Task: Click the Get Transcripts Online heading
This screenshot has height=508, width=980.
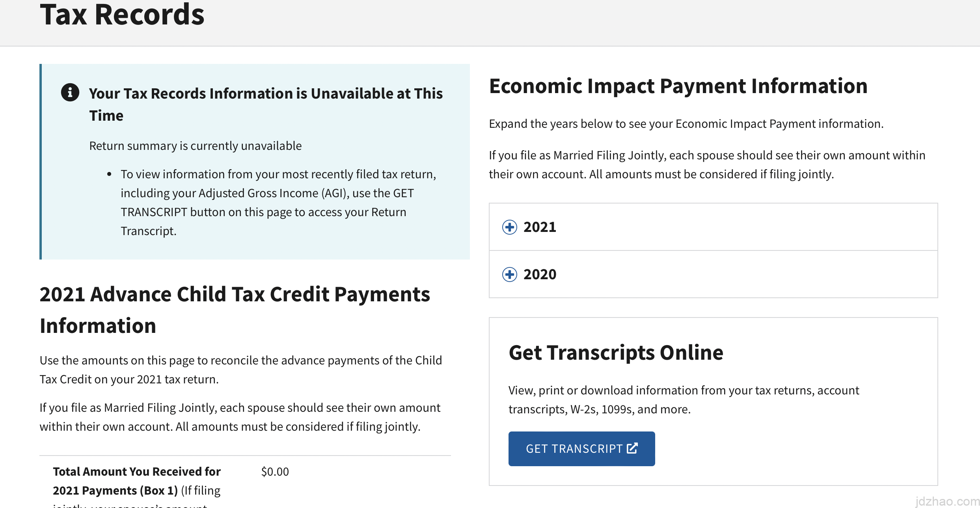Action: tap(616, 353)
